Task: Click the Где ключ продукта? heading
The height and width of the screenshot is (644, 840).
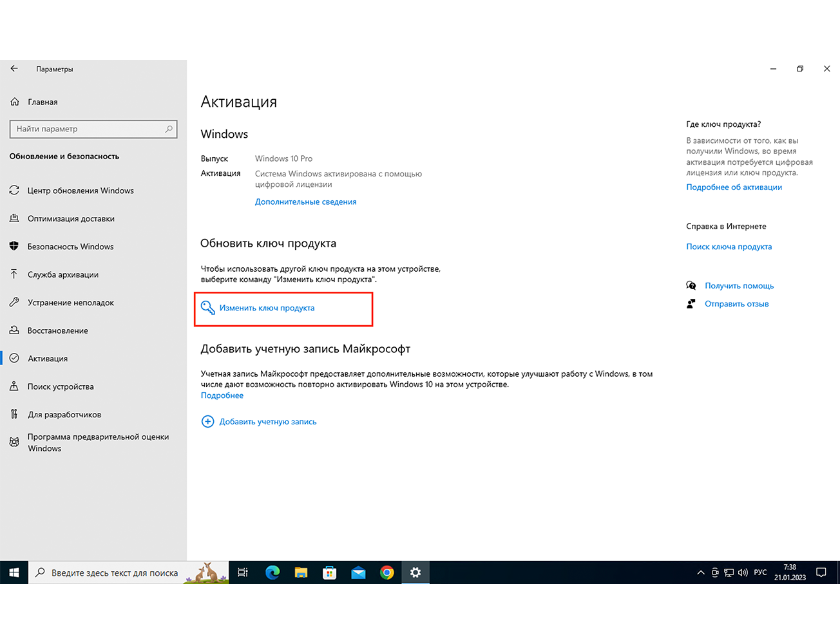Action: (x=723, y=124)
